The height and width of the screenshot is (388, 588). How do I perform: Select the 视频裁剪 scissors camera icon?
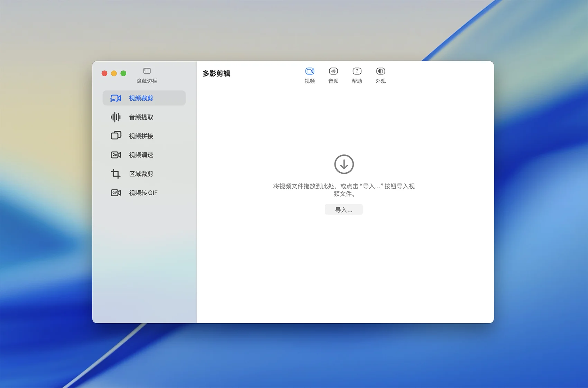click(116, 98)
